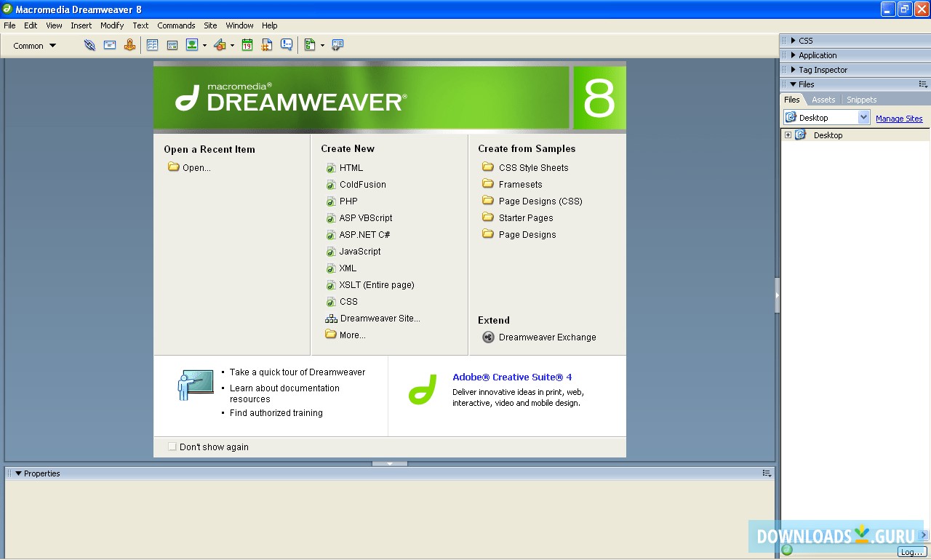Open the Modify menu
The image size is (931, 560).
point(112,25)
